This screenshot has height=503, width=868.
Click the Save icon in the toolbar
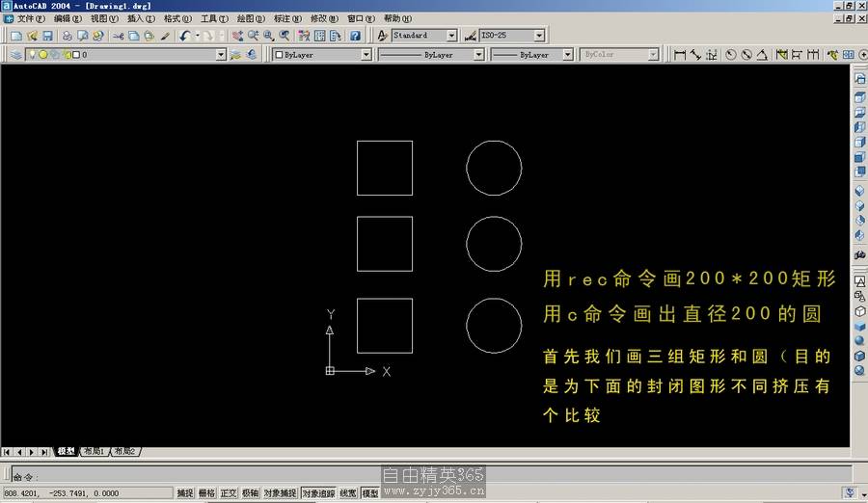point(46,36)
